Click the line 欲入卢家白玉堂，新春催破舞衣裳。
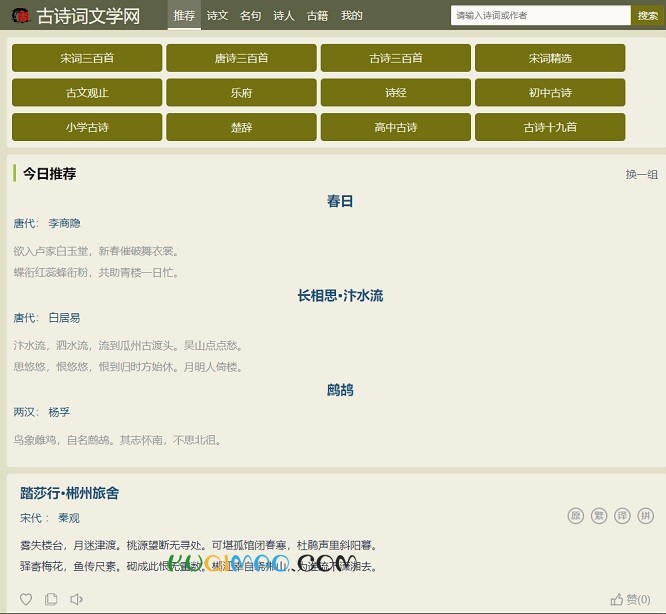Viewport: 666px width, 614px height. pos(96,251)
